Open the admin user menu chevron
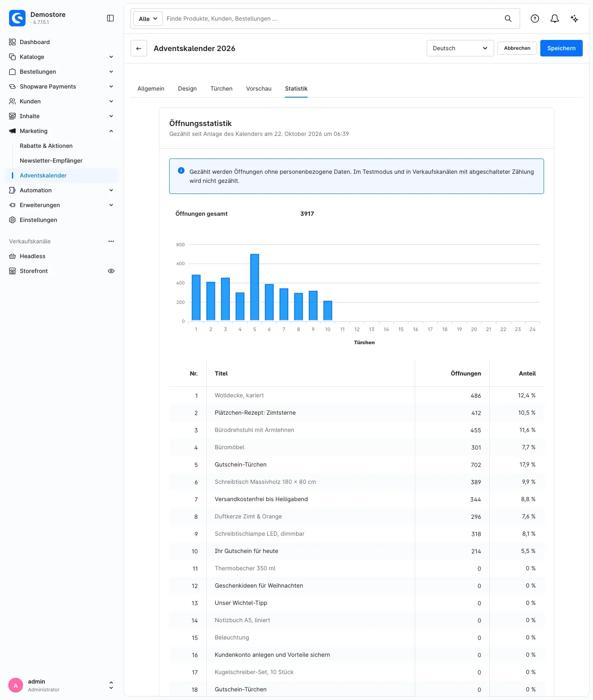Image resolution: width=593 pixels, height=700 pixels. coord(111,685)
